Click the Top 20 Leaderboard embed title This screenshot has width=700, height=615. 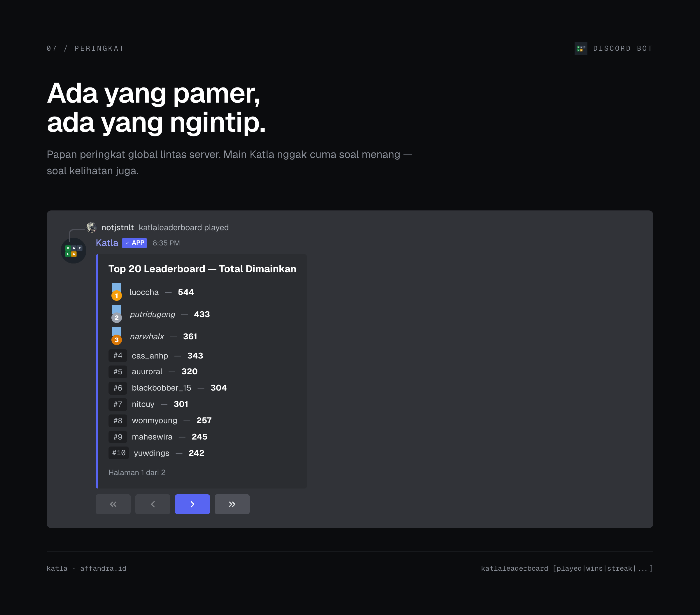(x=202, y=269)
